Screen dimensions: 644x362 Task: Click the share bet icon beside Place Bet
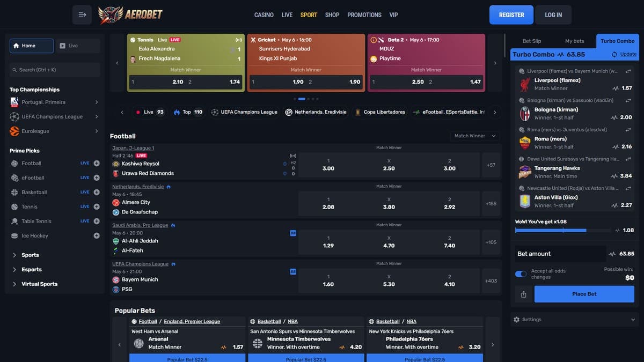pyautogui.click(x=523, y=294)
